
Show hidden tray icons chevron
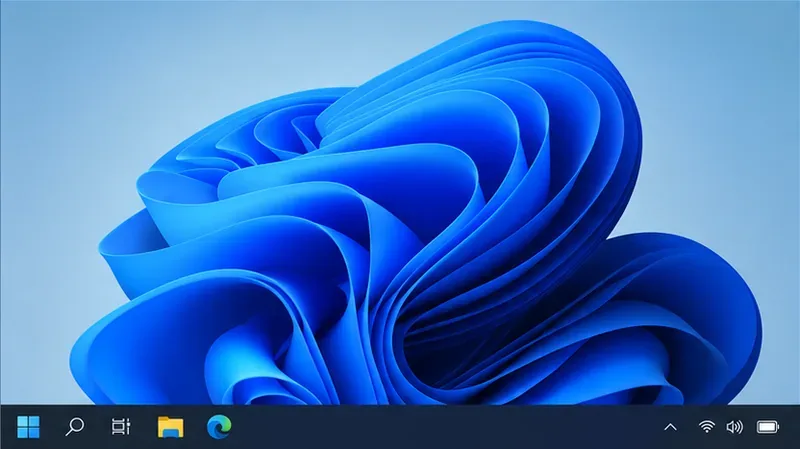(670, 427)
